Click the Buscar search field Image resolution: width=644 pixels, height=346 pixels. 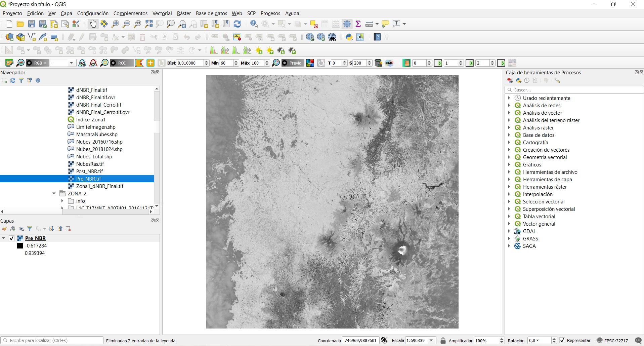tap(574, 90)
